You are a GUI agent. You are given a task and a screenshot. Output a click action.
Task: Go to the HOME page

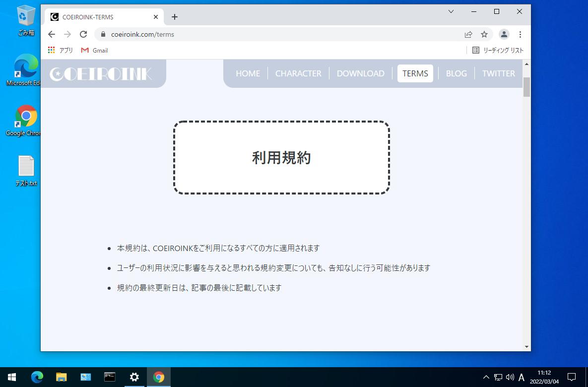[x=248, y=73]
